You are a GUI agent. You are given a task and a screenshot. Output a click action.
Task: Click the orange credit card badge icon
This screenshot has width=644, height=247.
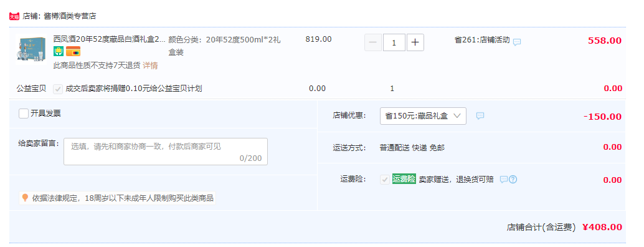coord(73,51)
